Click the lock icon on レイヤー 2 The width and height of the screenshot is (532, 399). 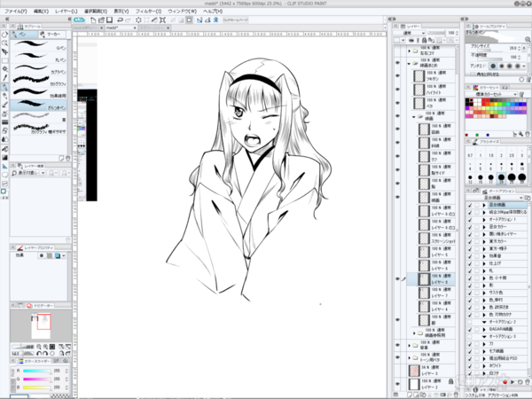point(450,381)
